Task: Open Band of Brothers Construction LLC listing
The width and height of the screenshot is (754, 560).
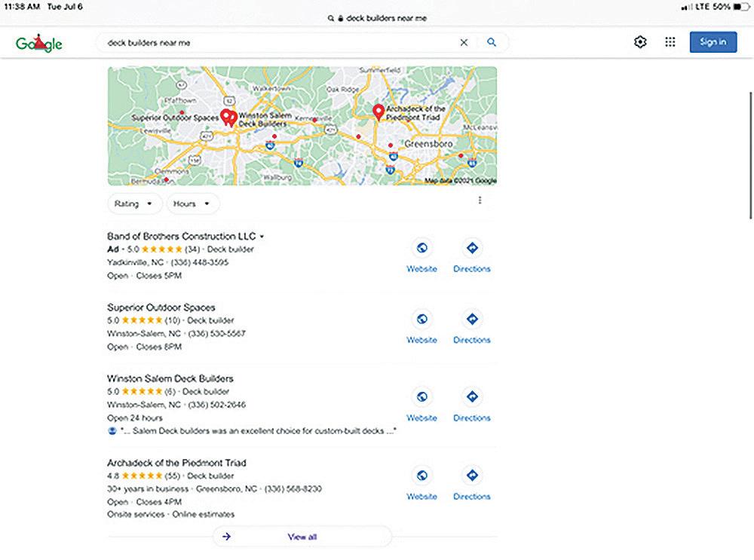Action: click(x=181, y=236)
